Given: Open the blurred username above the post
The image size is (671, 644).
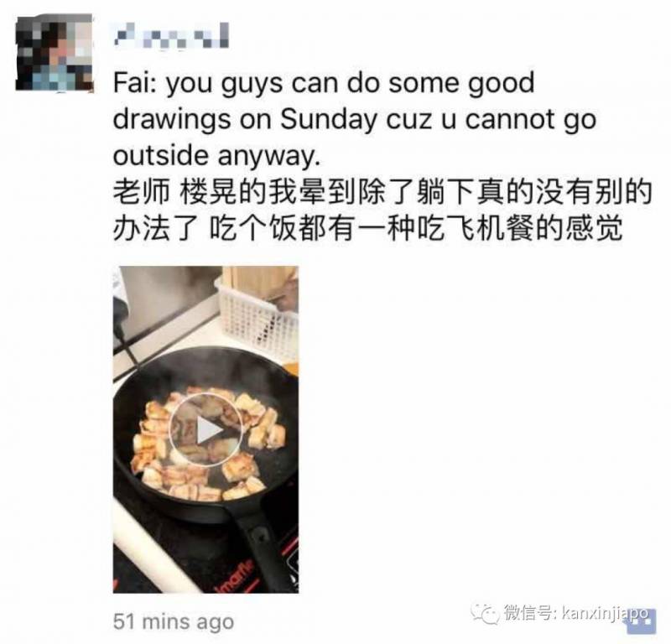Looking at the screenshot, I should click(171, 35).
